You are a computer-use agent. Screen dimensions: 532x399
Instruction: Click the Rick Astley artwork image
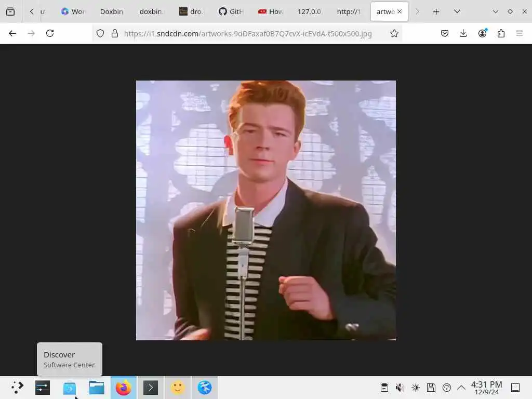tap(265, 210)
